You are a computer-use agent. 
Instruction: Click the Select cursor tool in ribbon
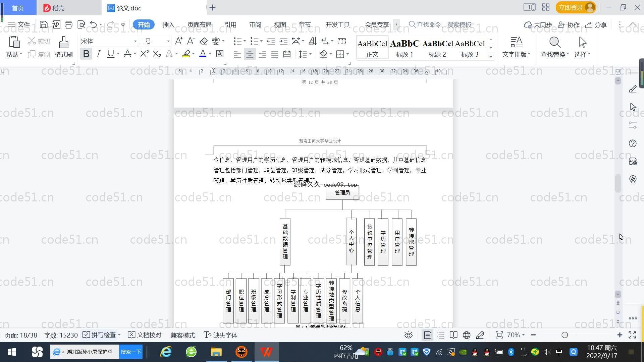click(x=582, y=47)
